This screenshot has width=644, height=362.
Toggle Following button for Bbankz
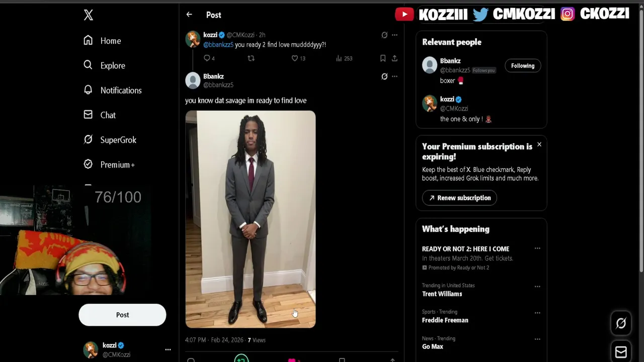click(x=523, y=66)
